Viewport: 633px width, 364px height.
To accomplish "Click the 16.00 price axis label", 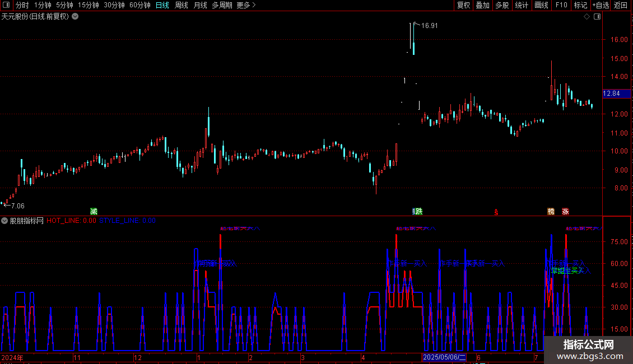I will [619, 40].
